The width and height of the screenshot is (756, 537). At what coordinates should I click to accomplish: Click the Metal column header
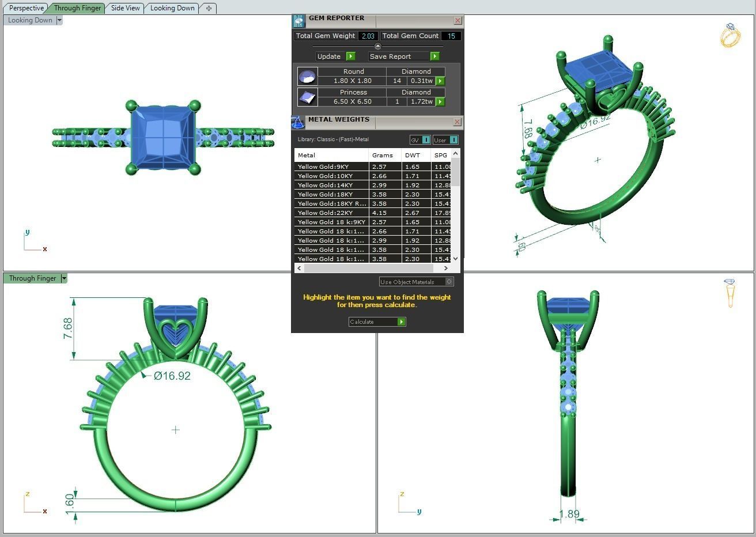click(x=331, y=155)
